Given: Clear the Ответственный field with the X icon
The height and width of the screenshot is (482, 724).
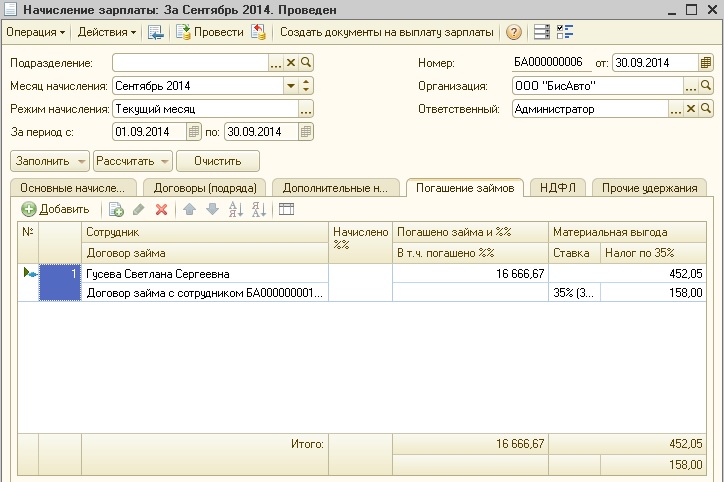Looking at the screenshot, I should click(x=691, y=109).
